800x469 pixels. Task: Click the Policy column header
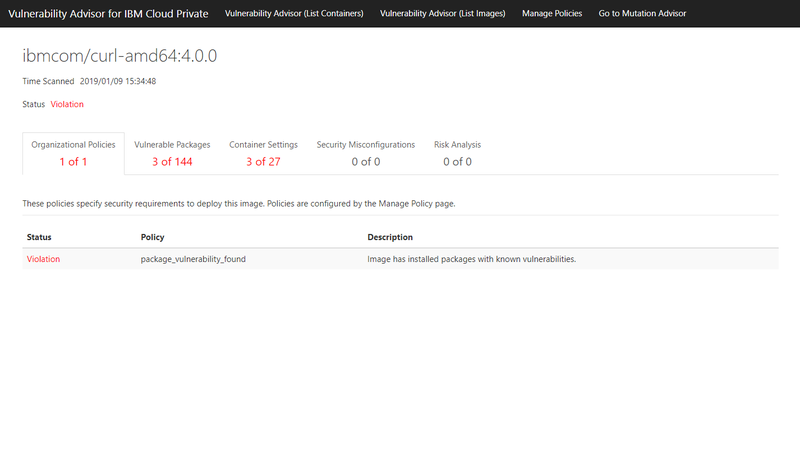152,237
